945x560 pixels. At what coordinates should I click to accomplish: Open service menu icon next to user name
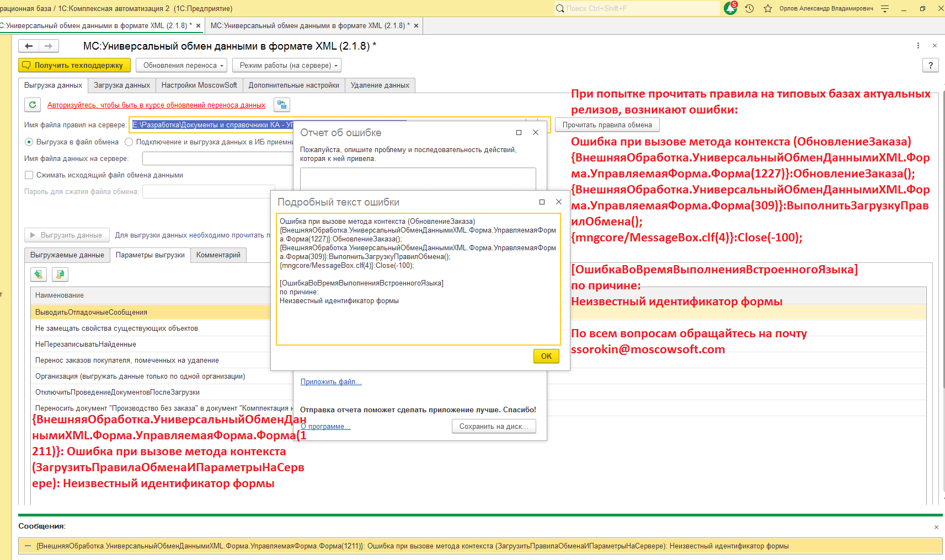tap(885, 8)
